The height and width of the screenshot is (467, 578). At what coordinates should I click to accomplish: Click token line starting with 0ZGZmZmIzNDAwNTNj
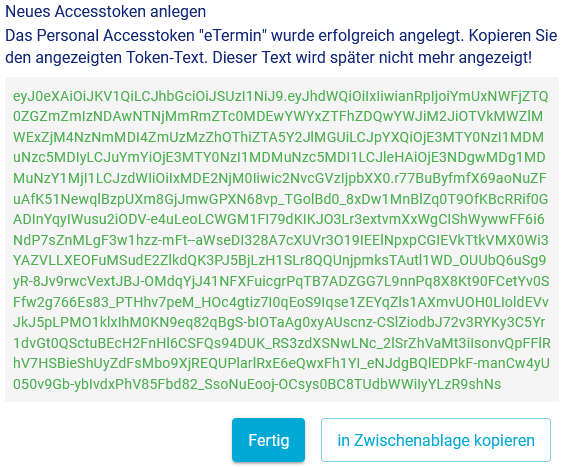(x=278, y=116)
